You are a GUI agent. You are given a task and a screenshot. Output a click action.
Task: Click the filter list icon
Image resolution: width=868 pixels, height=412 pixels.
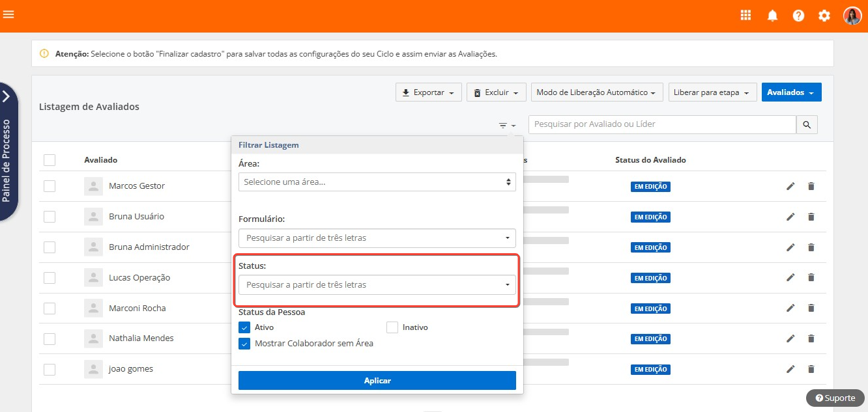(x=506, y=125)
